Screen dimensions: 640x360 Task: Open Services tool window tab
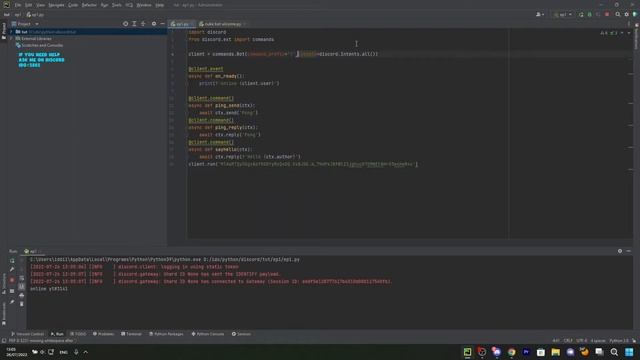click(x=242, y=334)
